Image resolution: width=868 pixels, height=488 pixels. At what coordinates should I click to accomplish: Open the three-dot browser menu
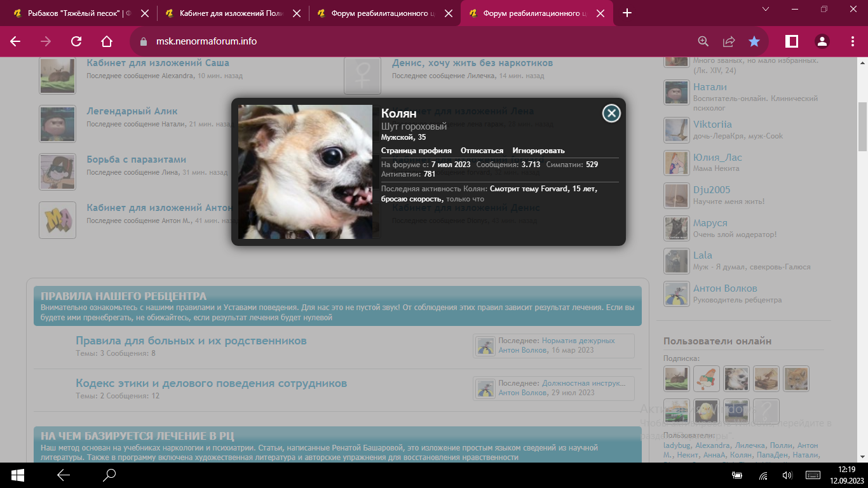[x=853, y=41]
